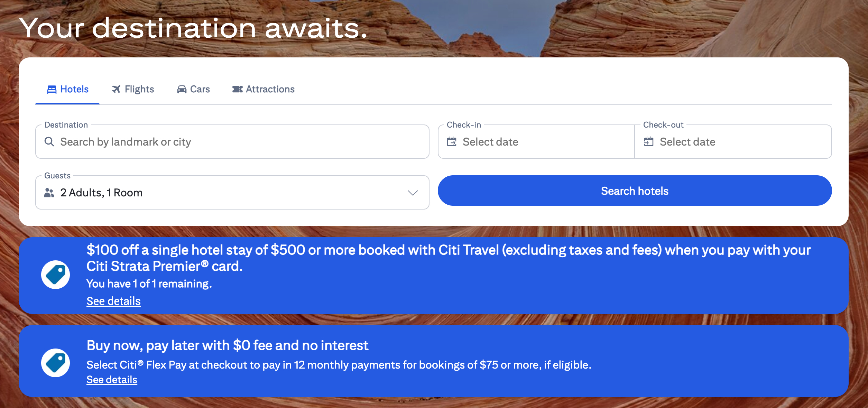Select the Attractions ticket icon
868x408 pixels.
click(237, 89)
